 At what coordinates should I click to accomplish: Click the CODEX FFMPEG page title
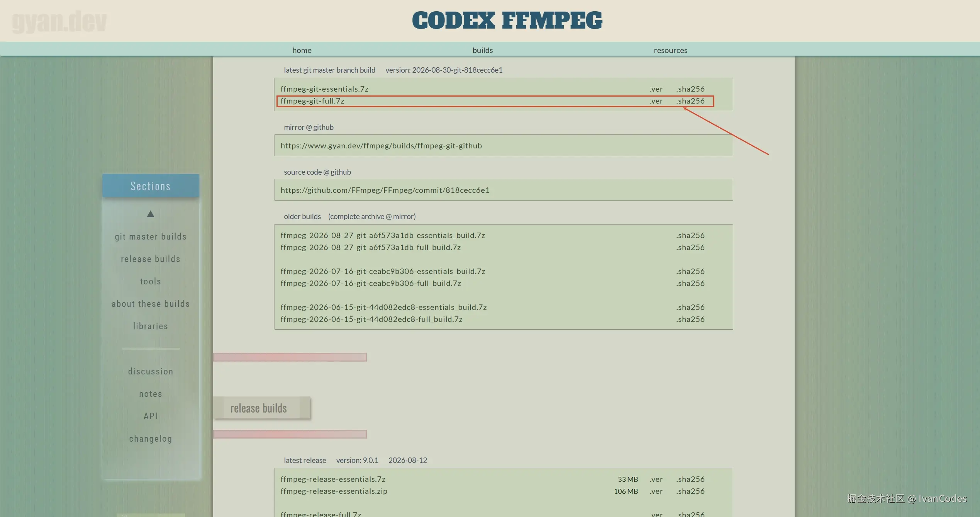(x=507, y=20)
